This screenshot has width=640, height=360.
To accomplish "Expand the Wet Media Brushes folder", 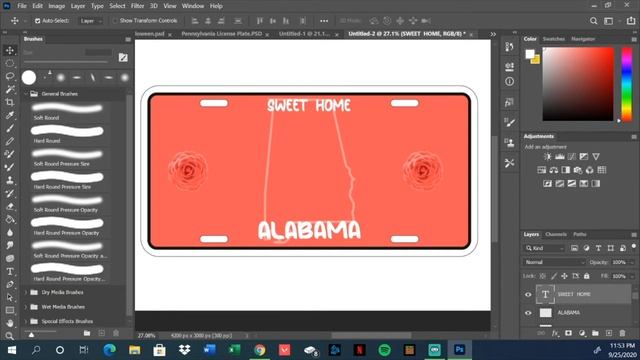I will [26, 307].
